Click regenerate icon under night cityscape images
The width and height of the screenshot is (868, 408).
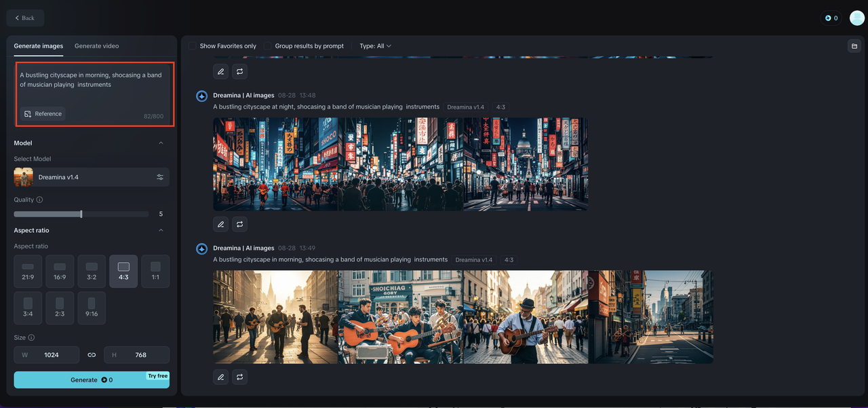coord(239,223)
